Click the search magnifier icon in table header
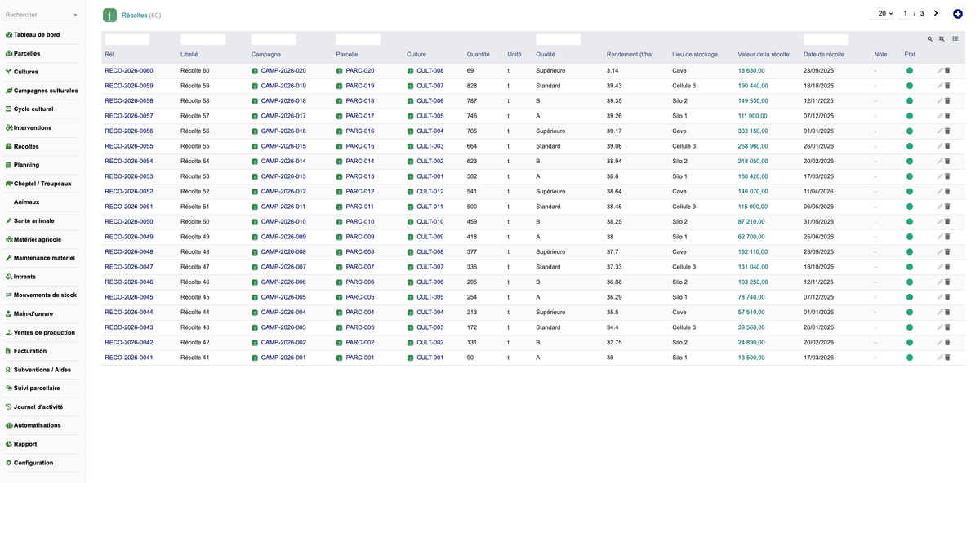This screenshot has width=980, height=551. point(929,39)
